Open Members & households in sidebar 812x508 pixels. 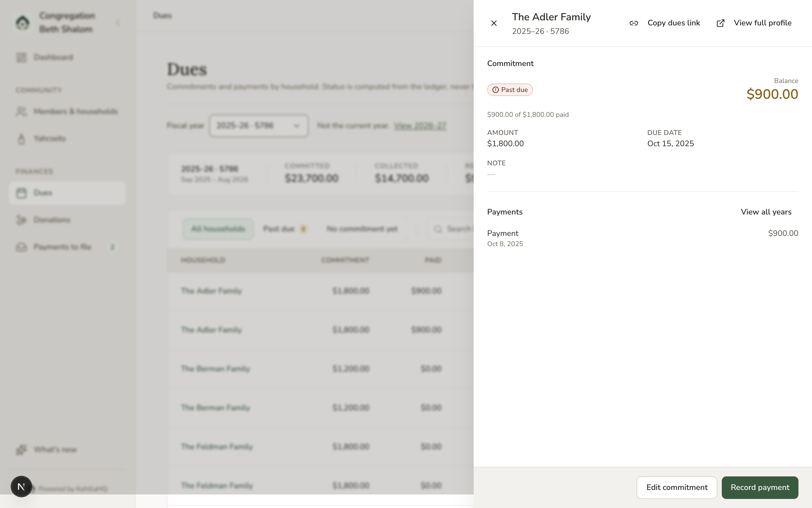[x=67, y=111]
